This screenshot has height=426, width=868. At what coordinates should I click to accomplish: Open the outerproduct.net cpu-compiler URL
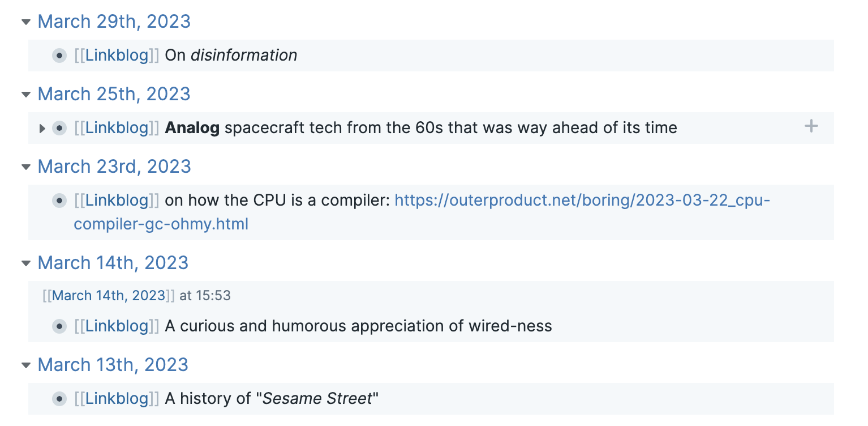click(x=582, y=200)
